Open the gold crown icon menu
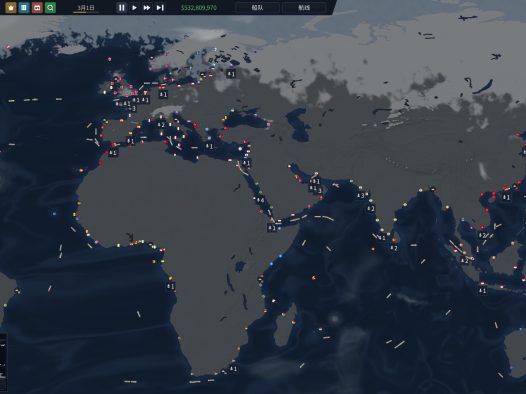This screenshot has height=394, width=526. [11, 7]
